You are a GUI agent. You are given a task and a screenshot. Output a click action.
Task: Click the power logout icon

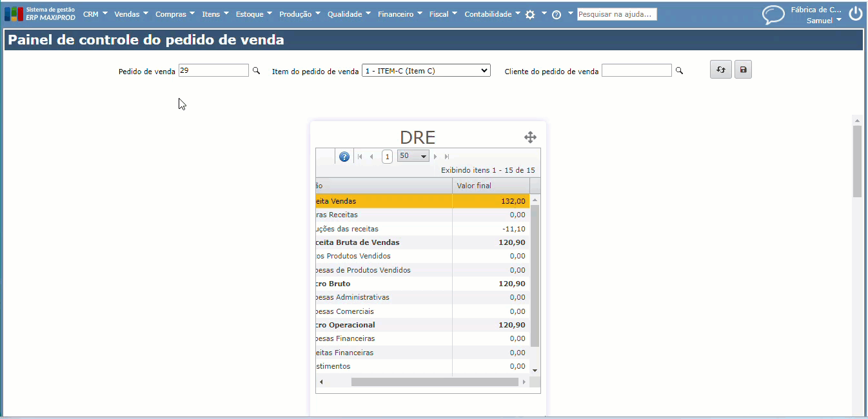tap(855, 14)
